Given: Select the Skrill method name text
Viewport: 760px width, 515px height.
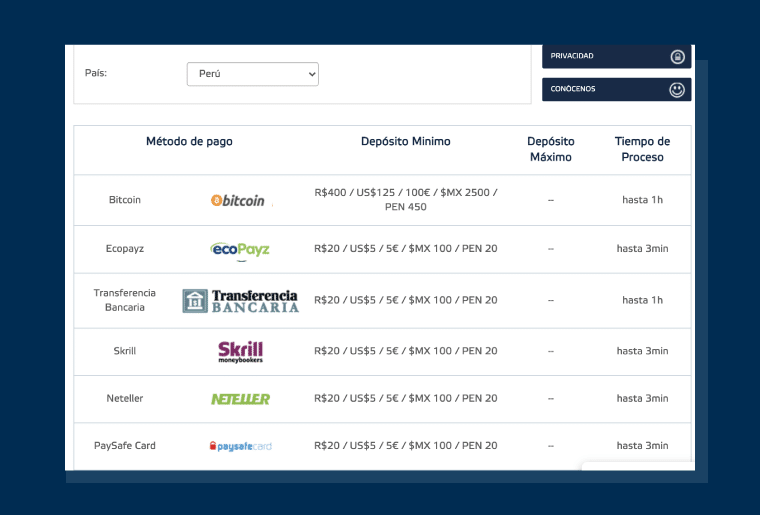Looking at the screenshot, I should 125,351.
